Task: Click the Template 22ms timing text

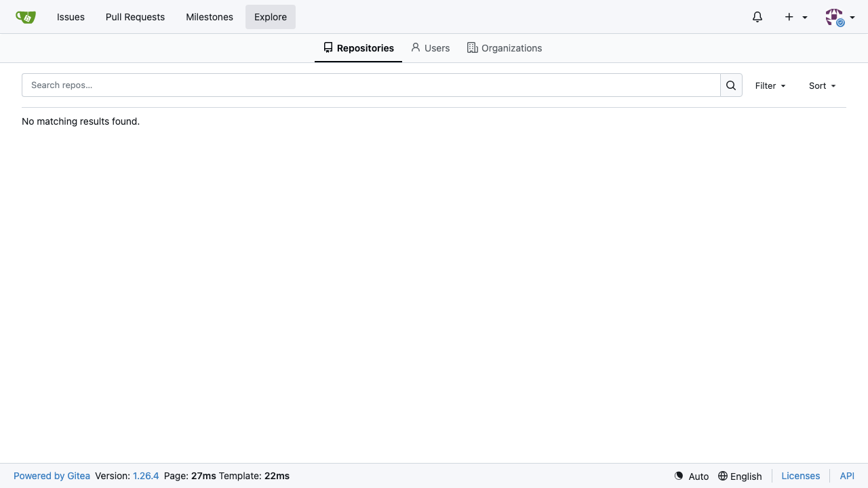Action: pyautogui.click(x=254, y=476)
